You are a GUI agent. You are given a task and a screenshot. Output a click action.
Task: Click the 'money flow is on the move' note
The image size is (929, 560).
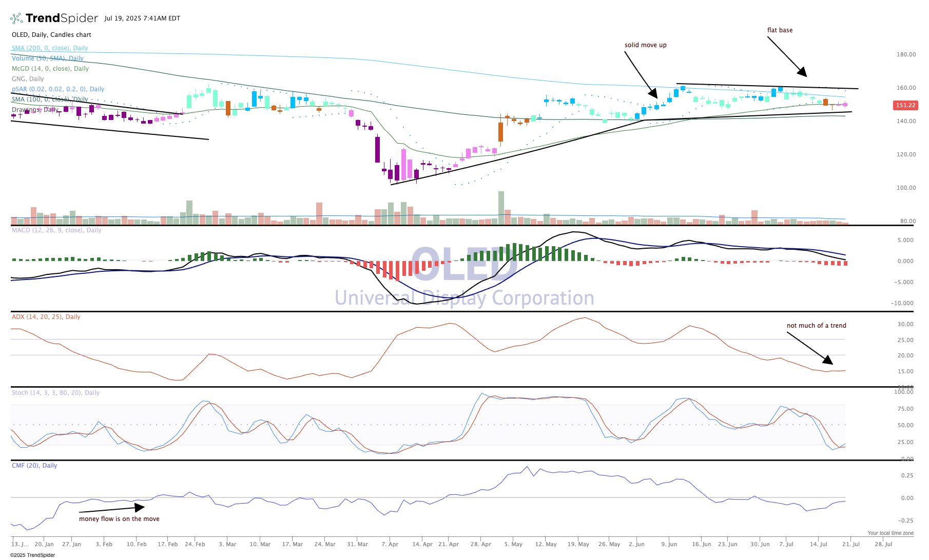pyautogui.click(x=119, y=519)
